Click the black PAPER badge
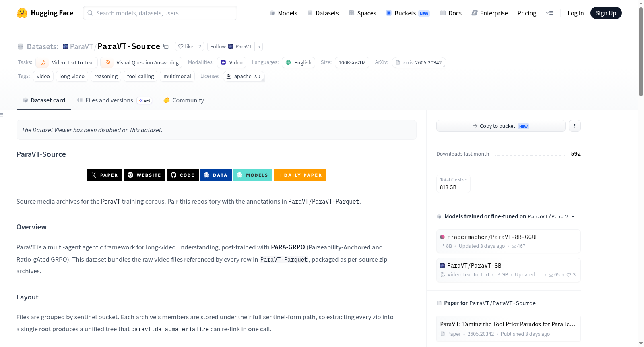Viewport: 644px width, 347px height. 105,175
